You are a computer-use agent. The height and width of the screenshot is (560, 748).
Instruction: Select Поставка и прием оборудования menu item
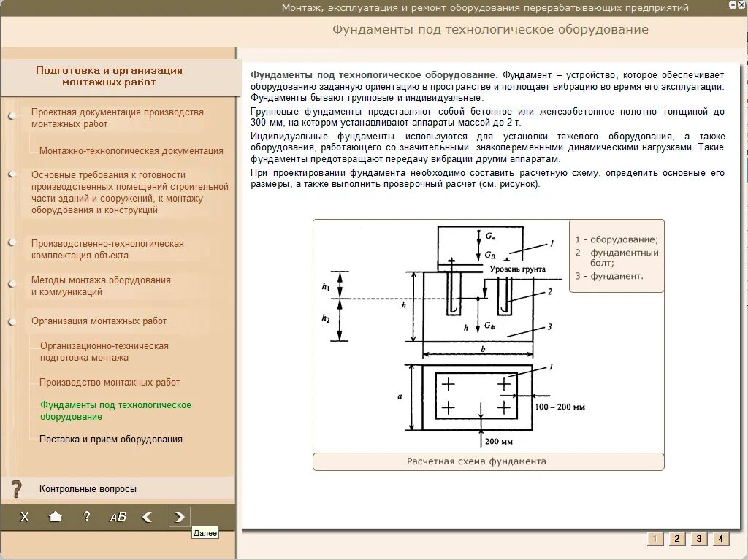111,440
